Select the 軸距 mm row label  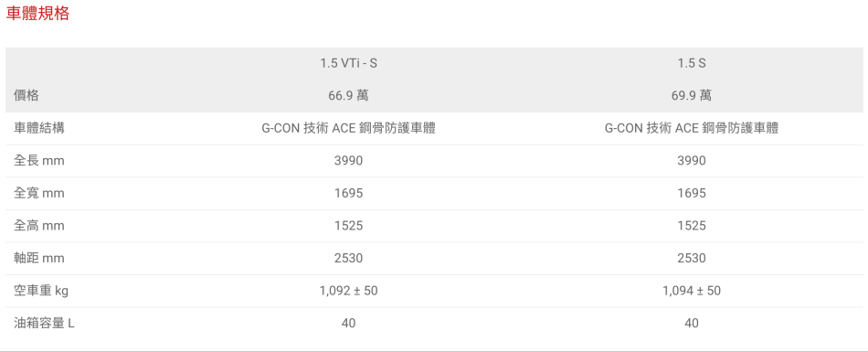[x=39, y=259]
